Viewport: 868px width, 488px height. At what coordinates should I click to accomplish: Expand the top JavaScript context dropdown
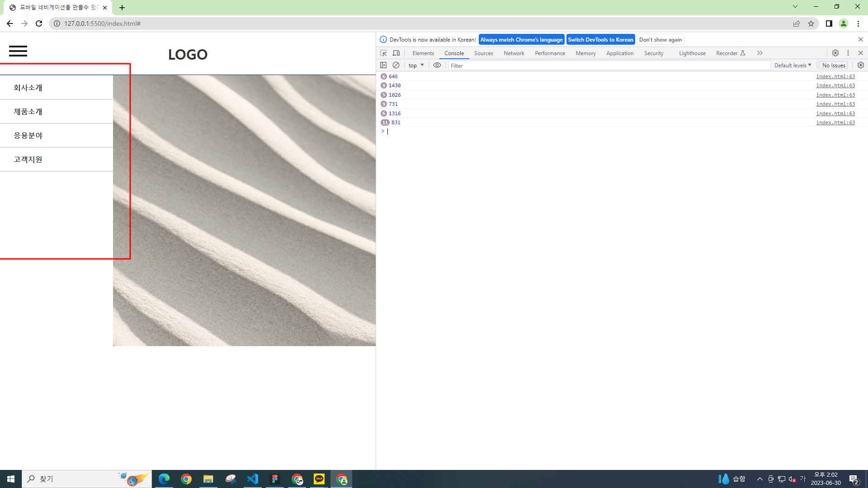[416, 65]
